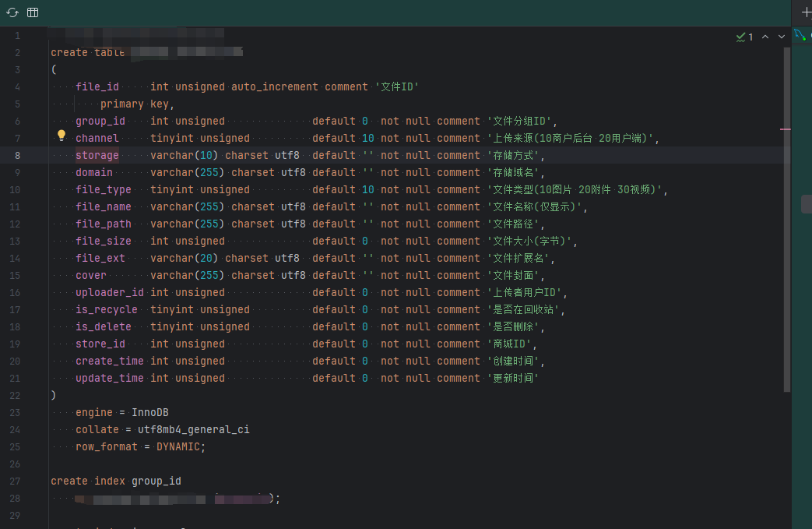Viewport: 812px width, 529px height.
Task: Click 'group_id' column name on line 6
Action: pos(100,121)
